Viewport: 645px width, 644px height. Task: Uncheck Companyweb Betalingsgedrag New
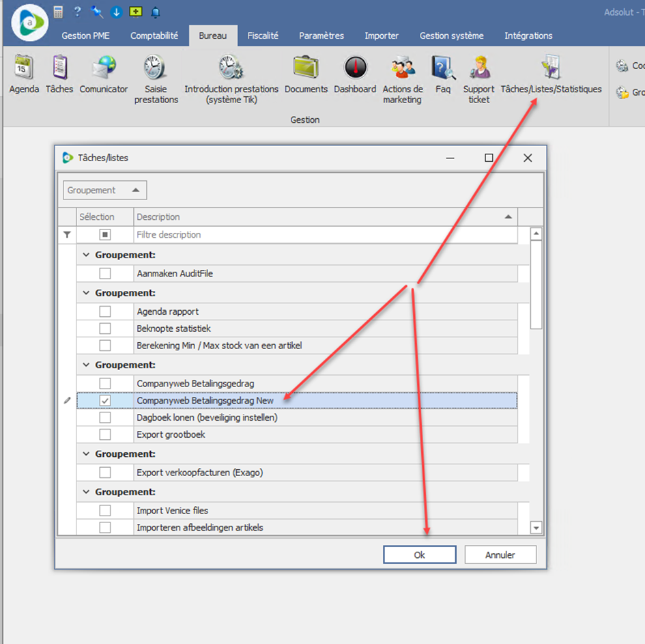pos(105,400)
